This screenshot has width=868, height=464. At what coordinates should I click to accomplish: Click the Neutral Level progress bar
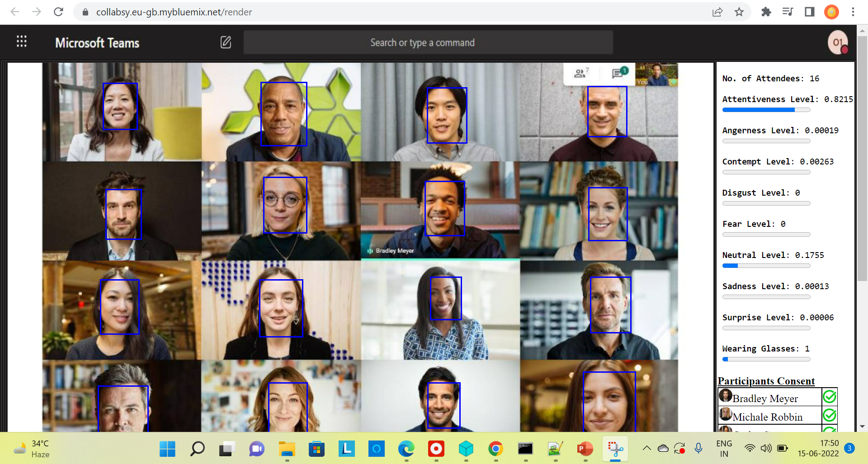[x=766, y=266]
